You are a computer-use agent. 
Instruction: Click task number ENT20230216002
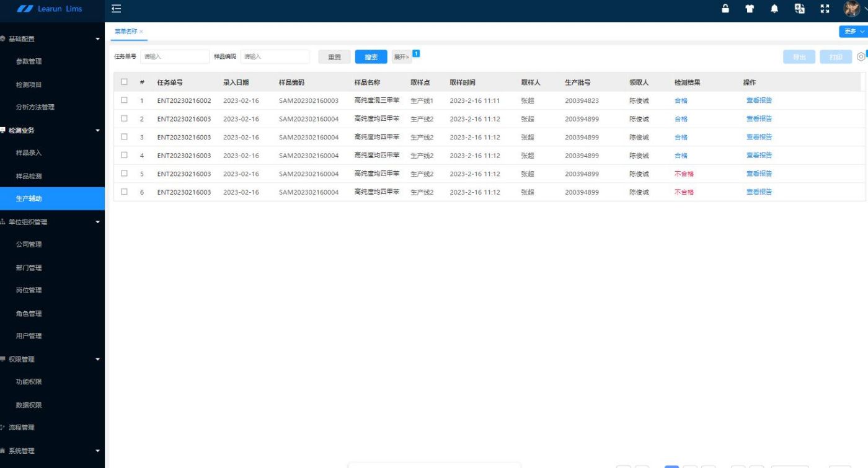click(x=184, y=100)
